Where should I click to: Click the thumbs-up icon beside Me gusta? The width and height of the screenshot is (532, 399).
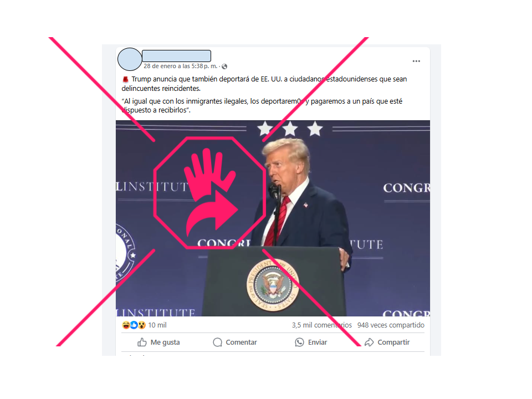point(142,342)
